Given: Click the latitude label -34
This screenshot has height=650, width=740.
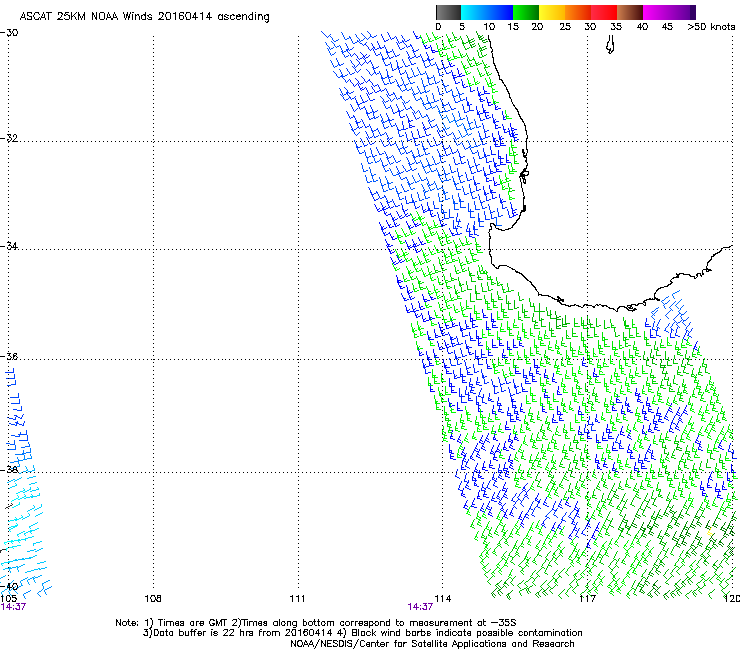Looking at the screenshot, I should click(x=10, y=246).
